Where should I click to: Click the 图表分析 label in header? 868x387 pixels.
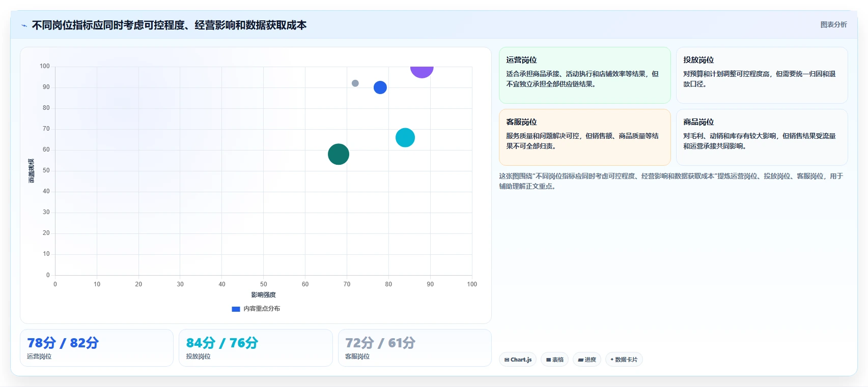point(833,24)
